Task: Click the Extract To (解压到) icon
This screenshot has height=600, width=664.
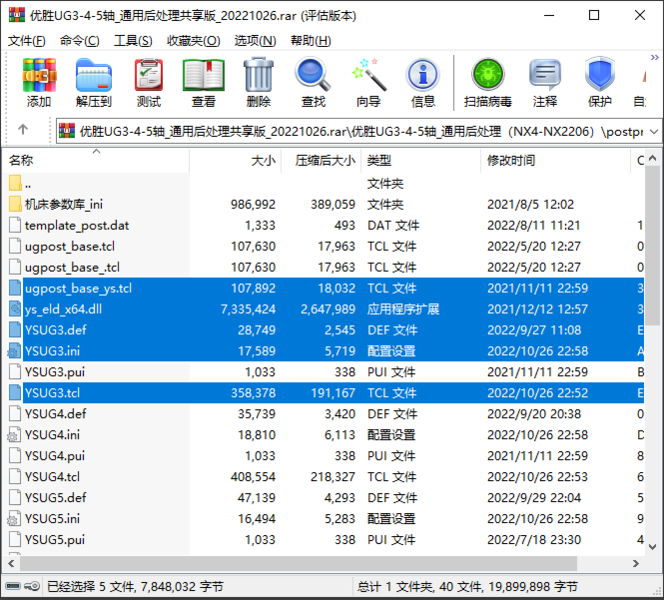Action: point(94,75)
